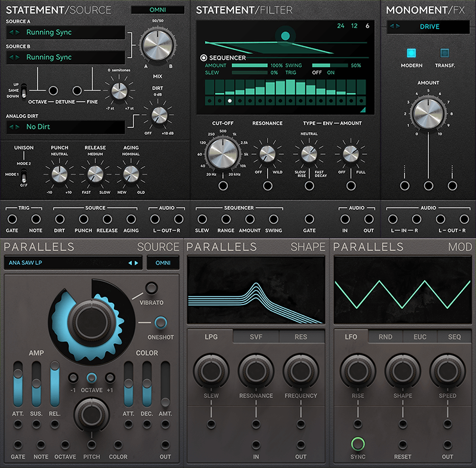Click the Parallels Pitch knob
476x468 pixels.
click(x=91, y=415)
